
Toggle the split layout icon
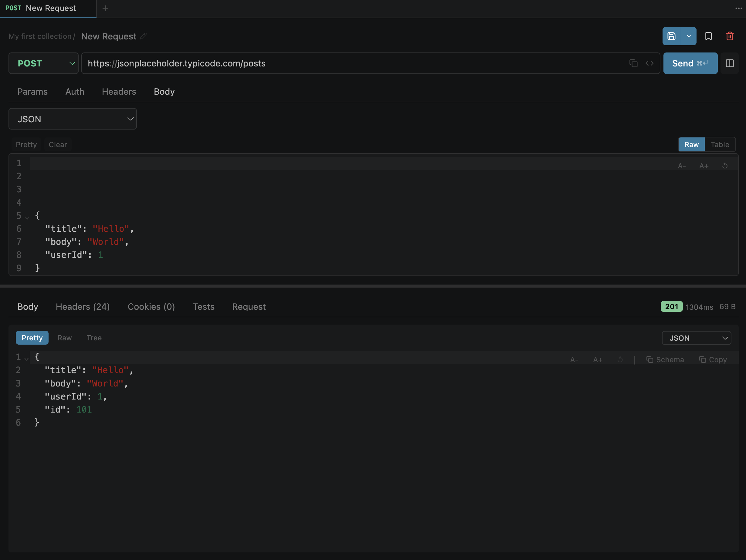click(730, 63)
